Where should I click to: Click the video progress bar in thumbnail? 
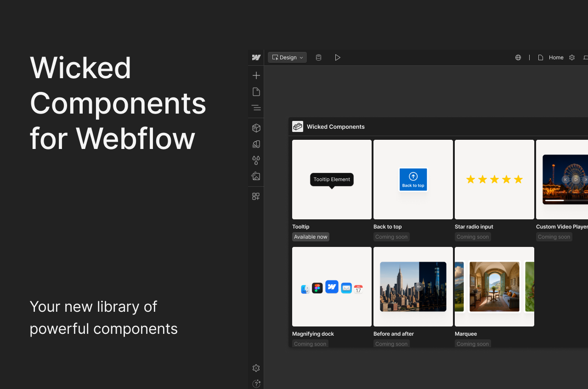[566, 200]
